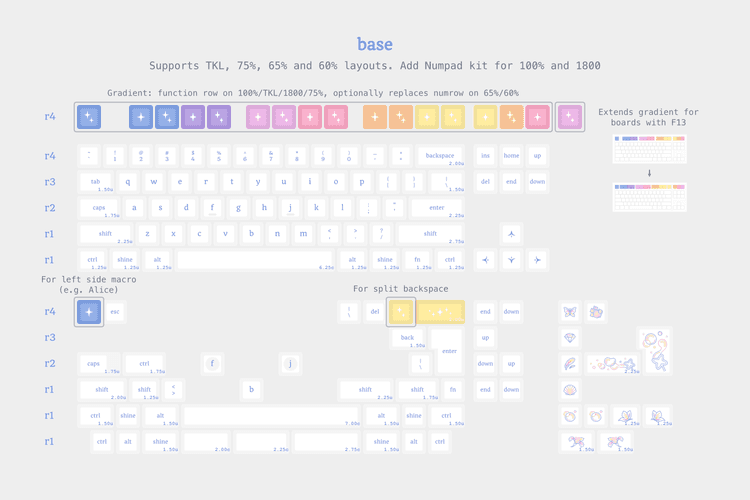Click the butterfly novelty keycap
The image size is (750, 500).
tap(570, 311)
